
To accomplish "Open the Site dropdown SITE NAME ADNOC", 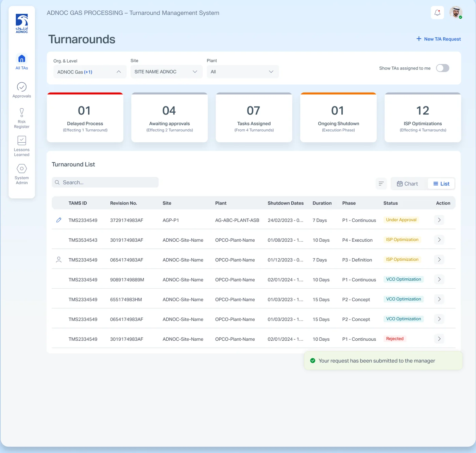I will tap(167, 72).
